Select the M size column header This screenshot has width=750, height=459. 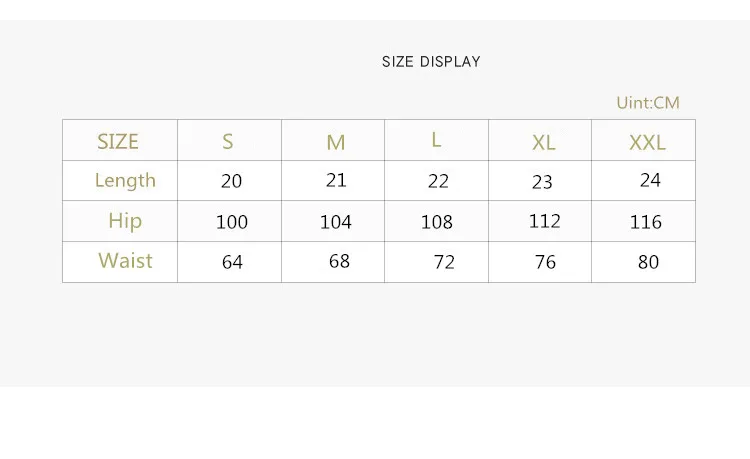[x=336, y=143]
